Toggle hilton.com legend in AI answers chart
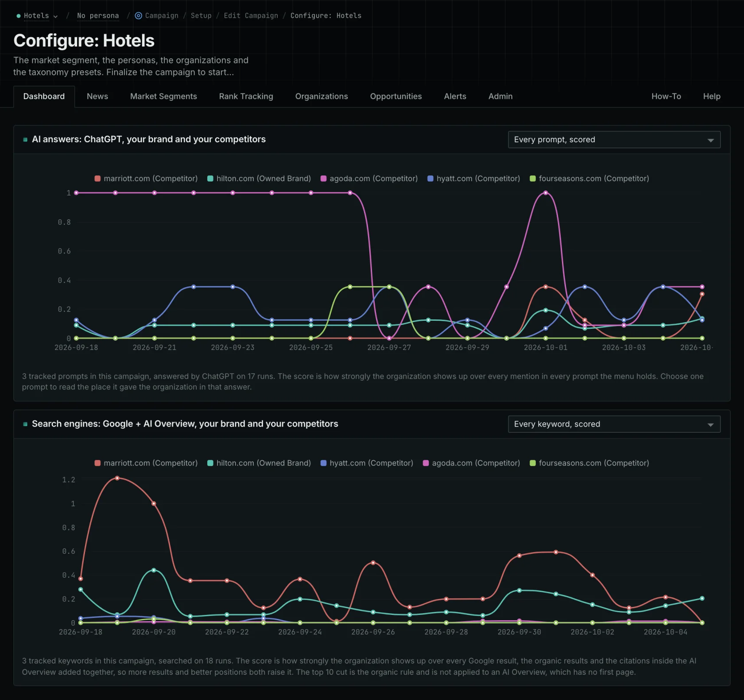The width and height of the screenshot is (744, 700). [259, 179]
